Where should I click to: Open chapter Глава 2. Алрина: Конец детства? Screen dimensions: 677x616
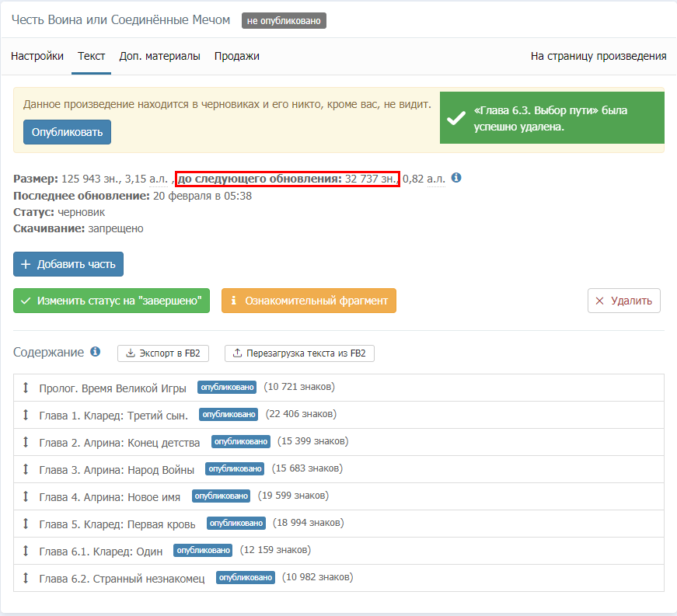tap(119, 442)
